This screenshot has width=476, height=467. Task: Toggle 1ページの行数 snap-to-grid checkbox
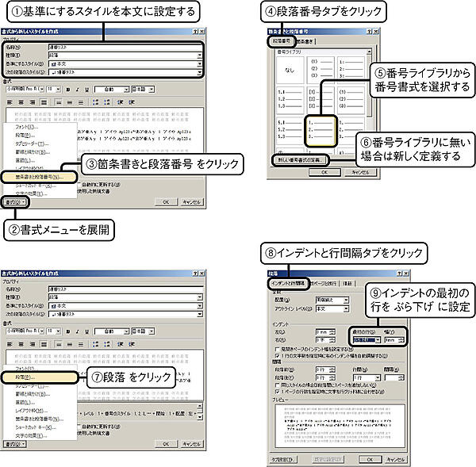[x=277, y=392]
